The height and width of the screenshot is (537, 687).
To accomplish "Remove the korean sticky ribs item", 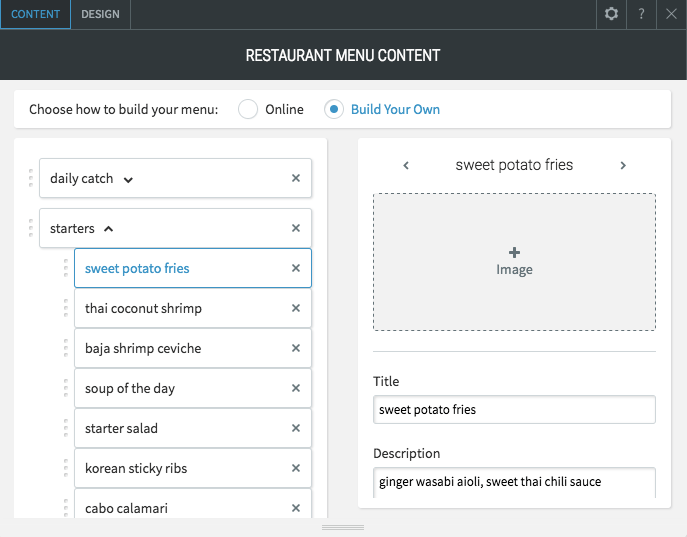I will [x=296, y=468].
